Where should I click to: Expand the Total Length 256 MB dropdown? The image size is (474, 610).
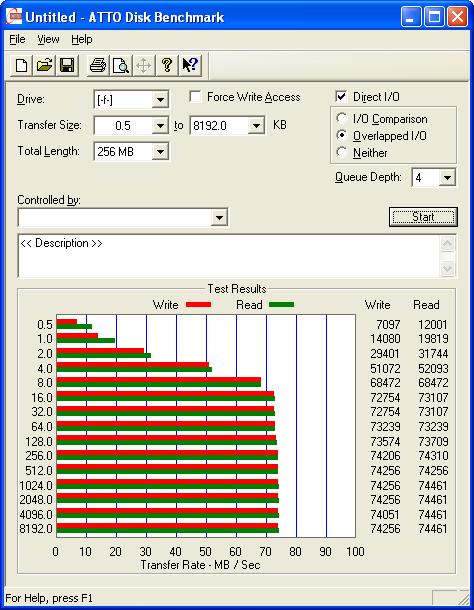[x=160, y=152]
